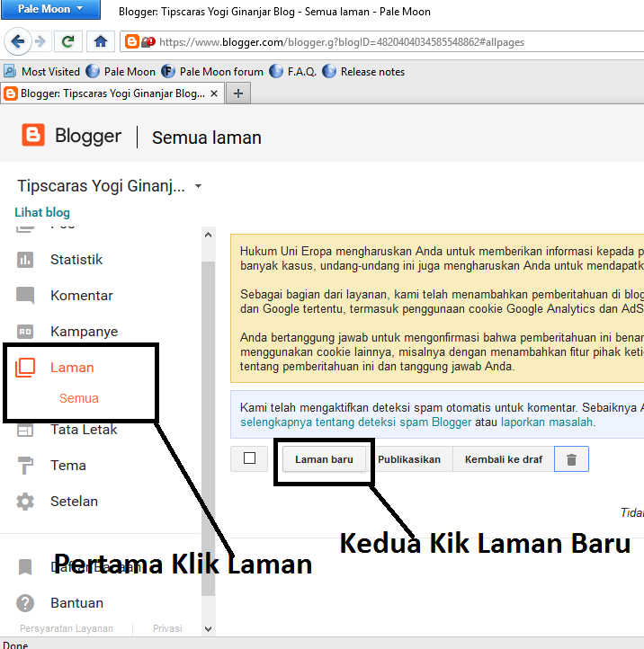Click the Publikasikan button
This screenshot has width=644, height=649.
(409, 459)
